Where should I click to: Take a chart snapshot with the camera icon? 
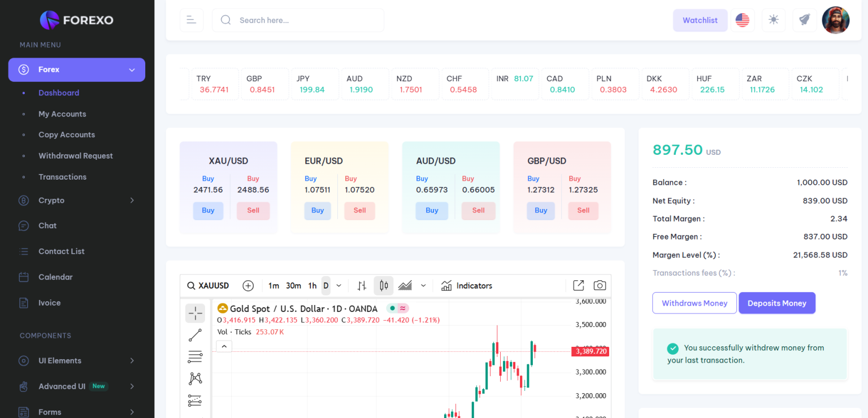600,285
